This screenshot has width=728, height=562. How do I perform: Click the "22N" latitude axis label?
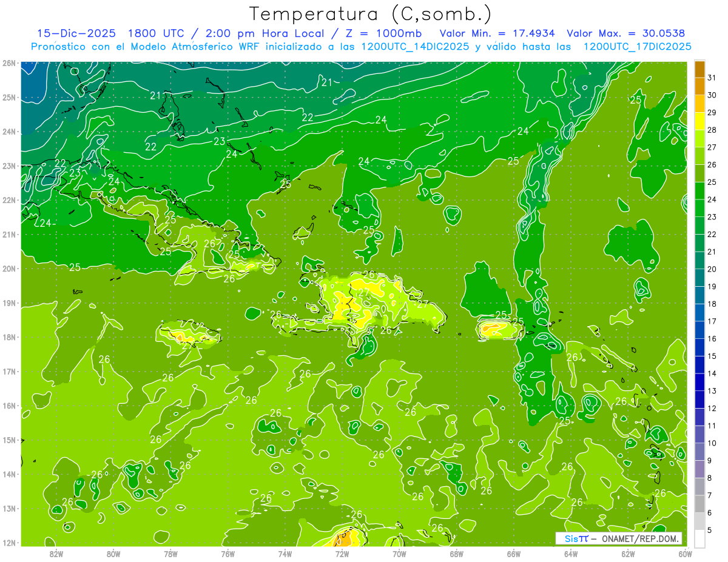pos(8,200)
